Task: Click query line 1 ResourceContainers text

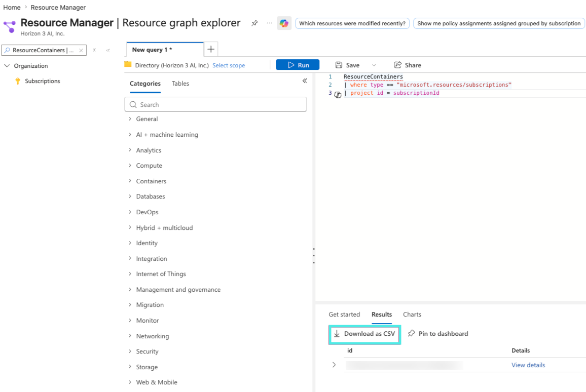Action: coord(373,77)
